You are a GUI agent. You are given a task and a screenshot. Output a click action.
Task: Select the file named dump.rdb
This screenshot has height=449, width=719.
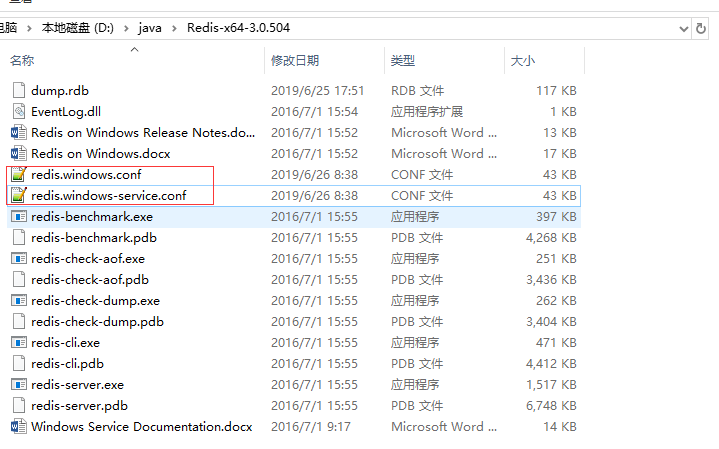(x=60, y=90)
